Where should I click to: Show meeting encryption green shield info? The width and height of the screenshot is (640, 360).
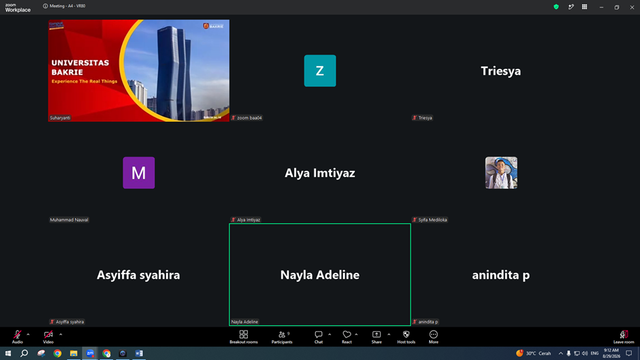[556, 7]
